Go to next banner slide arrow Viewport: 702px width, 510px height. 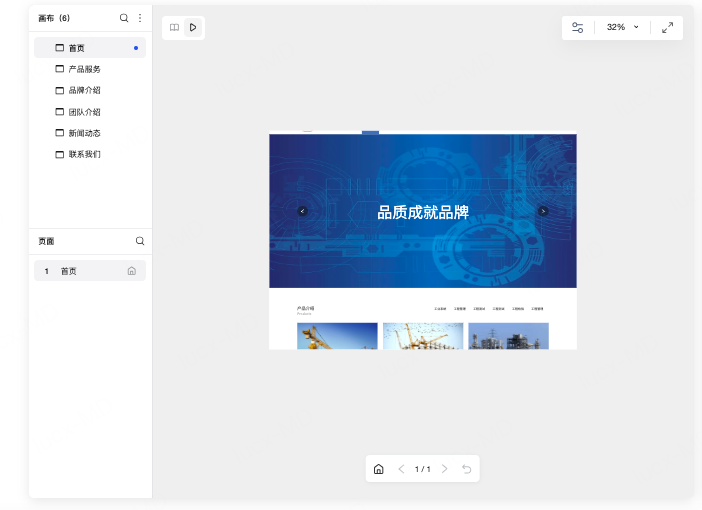pos(543,211)
